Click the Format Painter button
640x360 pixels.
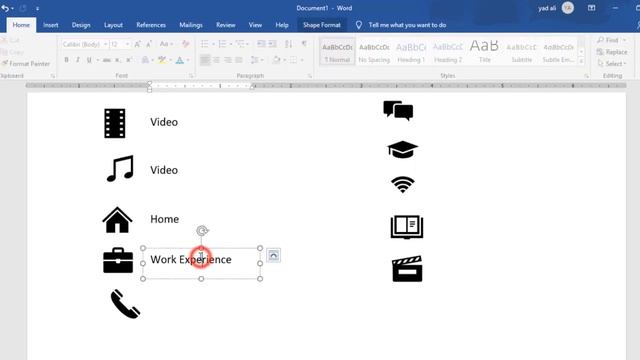[26, 64]
